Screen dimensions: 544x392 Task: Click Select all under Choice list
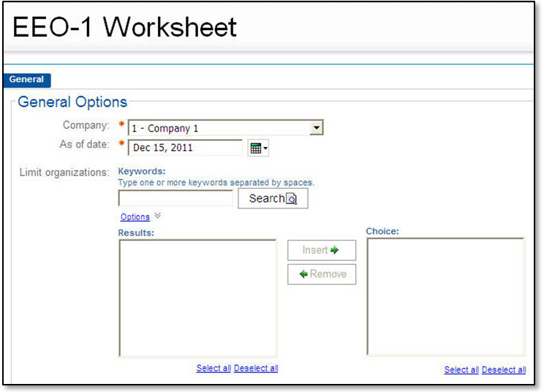pos(461,370)
